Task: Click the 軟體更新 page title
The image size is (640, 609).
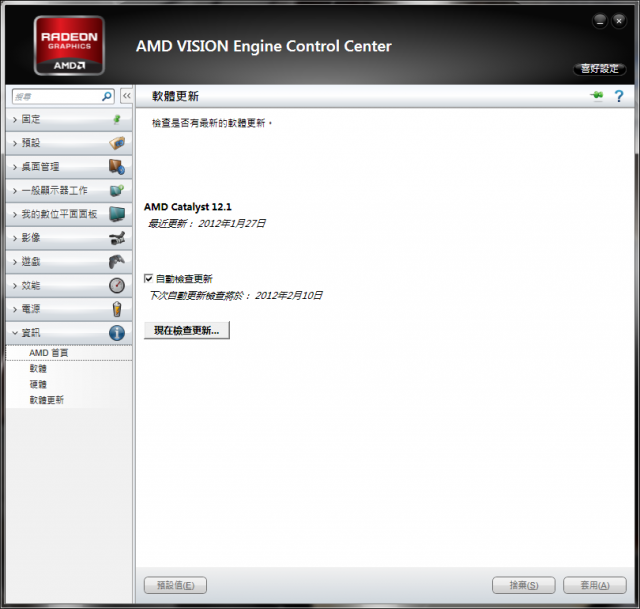Action: click(x=175, y=96)
